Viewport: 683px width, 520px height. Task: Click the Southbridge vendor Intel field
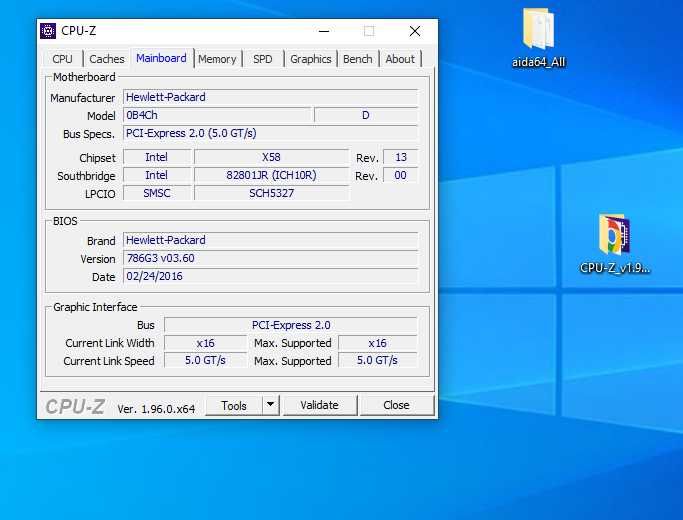[x=157, y=175]
